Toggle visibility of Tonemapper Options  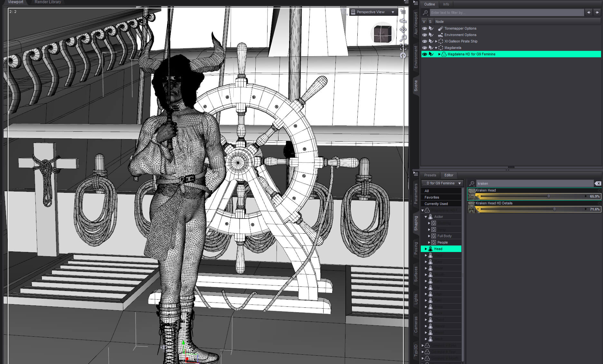point(425,28)
